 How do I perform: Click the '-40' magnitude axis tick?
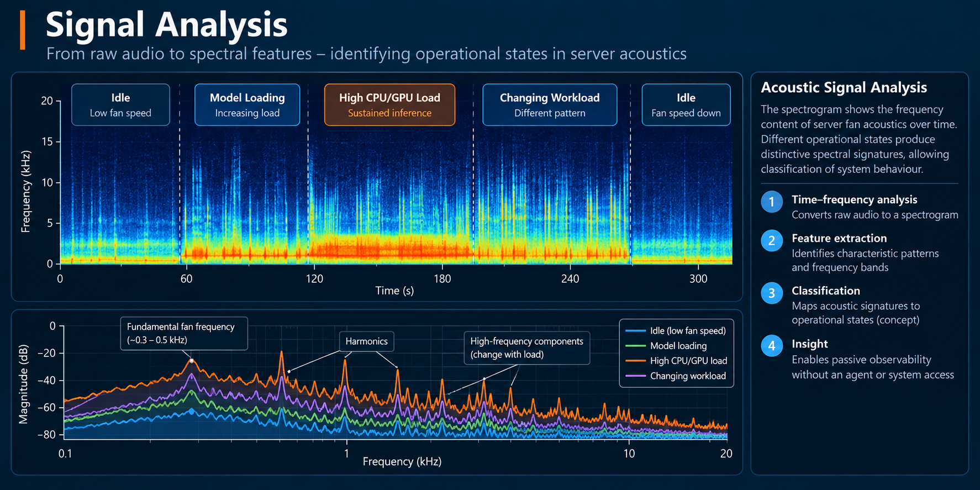tap(48, 380)
